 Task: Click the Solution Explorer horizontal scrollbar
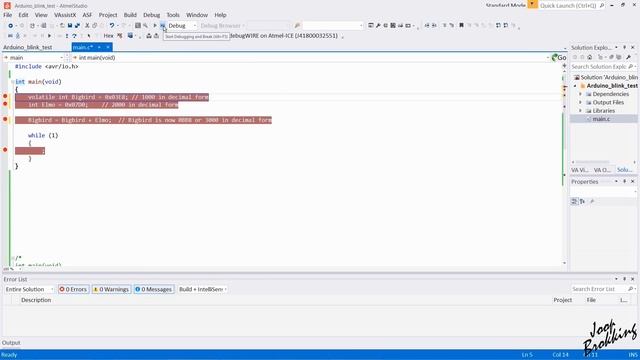point(603,162)
